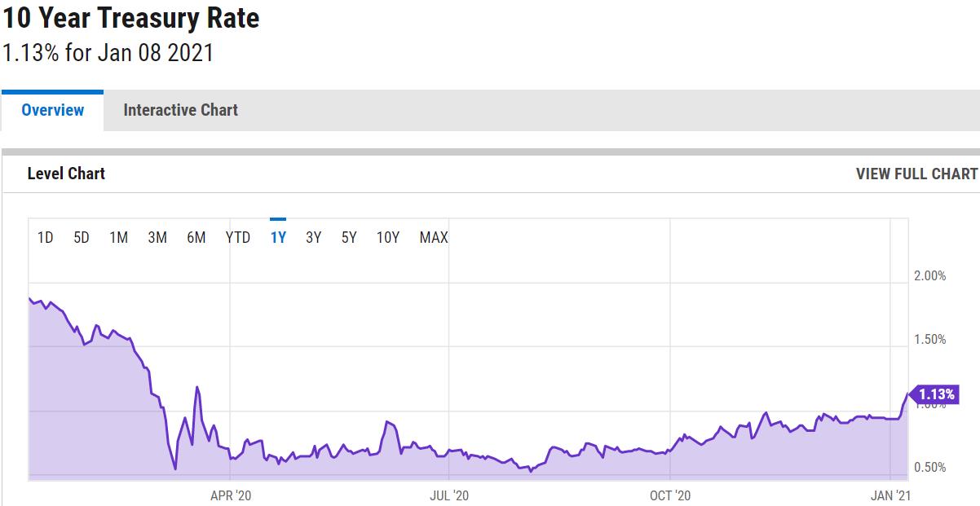Choose the 3M range option
Viewport: 980px width, 506px height.
pyautogui.click(x=157, y=238)
